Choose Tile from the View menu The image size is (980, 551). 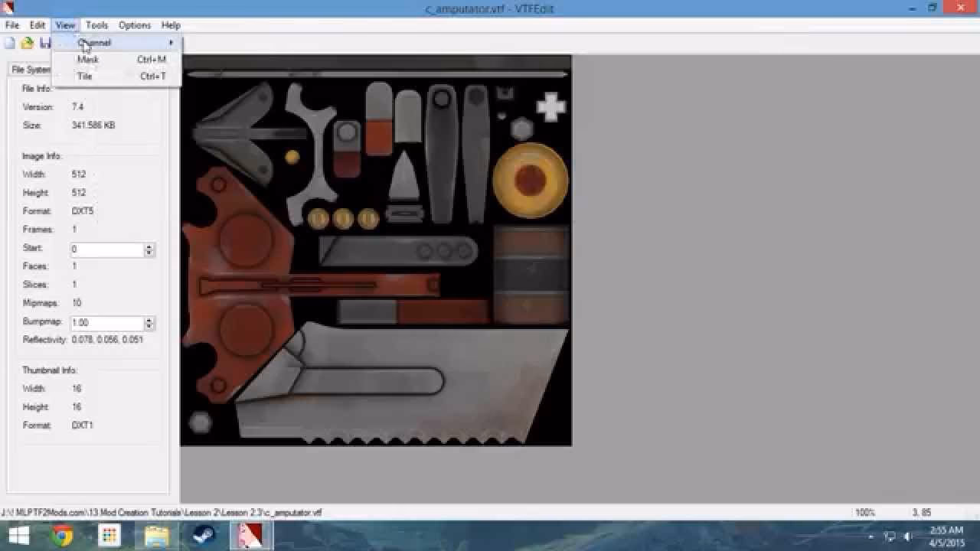coord(116,77)
